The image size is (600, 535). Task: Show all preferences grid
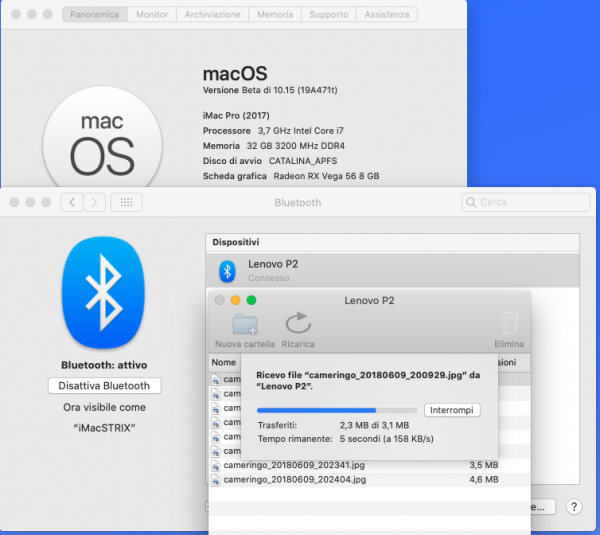click(x=127, y=202)
